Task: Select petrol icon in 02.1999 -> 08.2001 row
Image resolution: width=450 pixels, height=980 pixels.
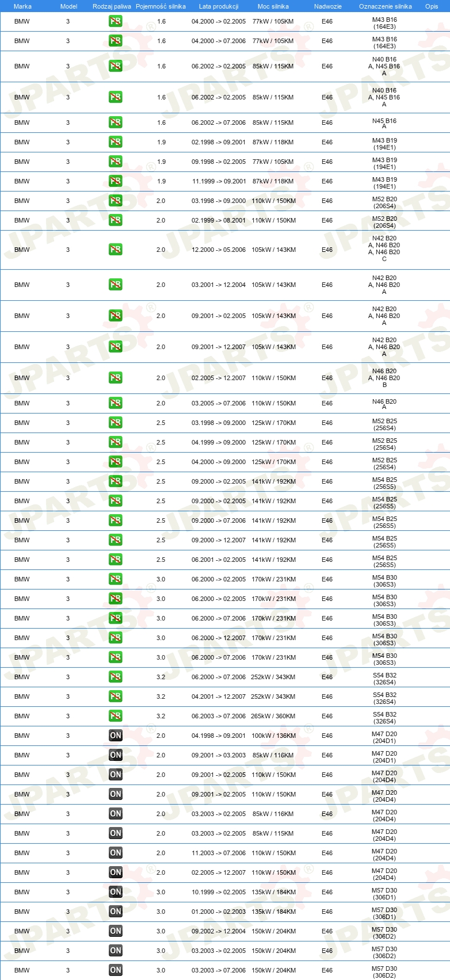Action: tap(116, 220)
